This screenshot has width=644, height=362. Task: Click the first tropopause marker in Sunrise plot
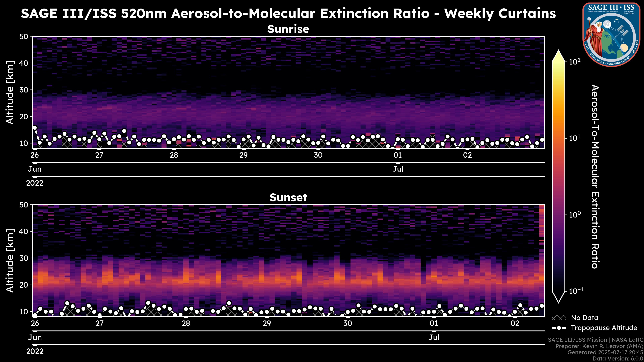pos(35,128)
